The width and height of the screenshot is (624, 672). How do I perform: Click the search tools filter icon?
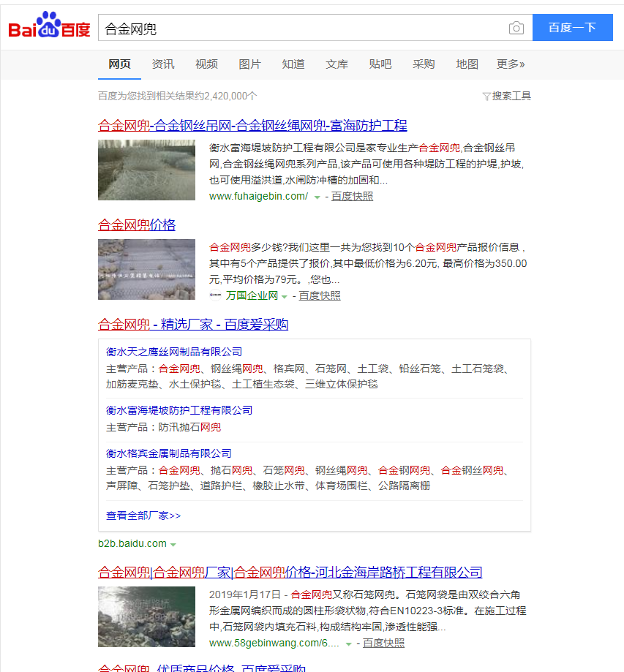click(x=486, y=96)
